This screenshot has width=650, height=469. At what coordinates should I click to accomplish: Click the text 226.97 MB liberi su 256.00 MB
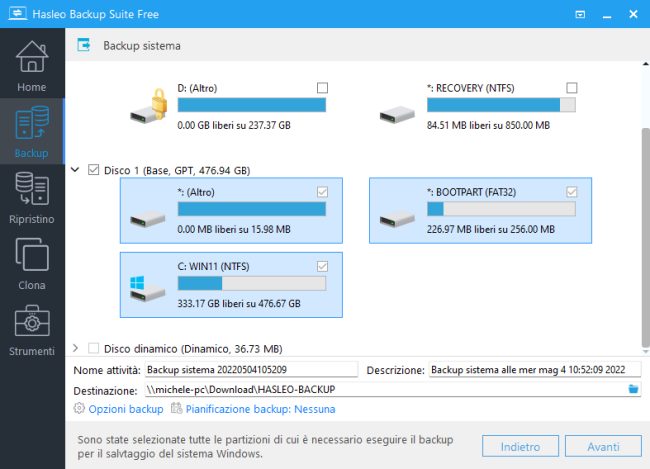(491, 229)
